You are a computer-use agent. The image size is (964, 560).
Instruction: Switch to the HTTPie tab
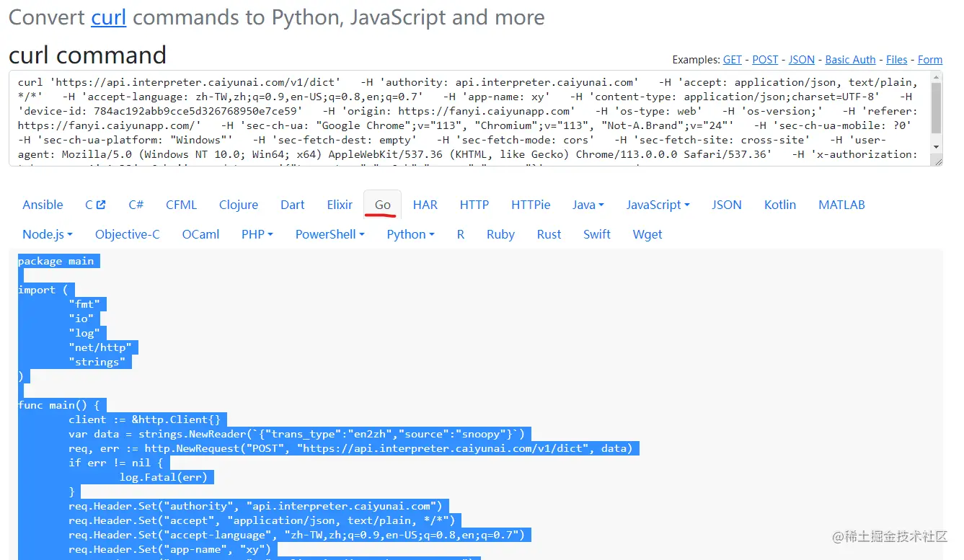531,205
